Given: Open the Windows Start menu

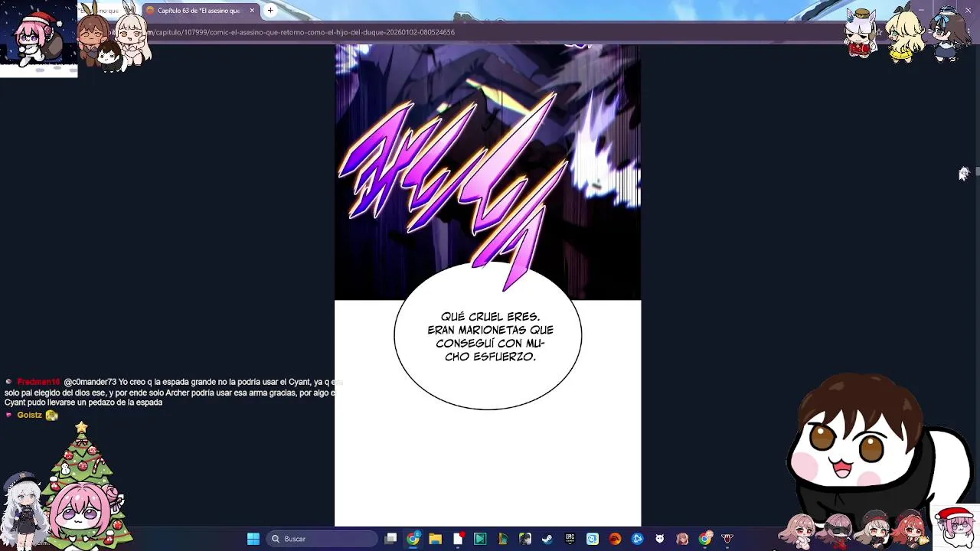Looking at the screenshot, I should [253, 539].
